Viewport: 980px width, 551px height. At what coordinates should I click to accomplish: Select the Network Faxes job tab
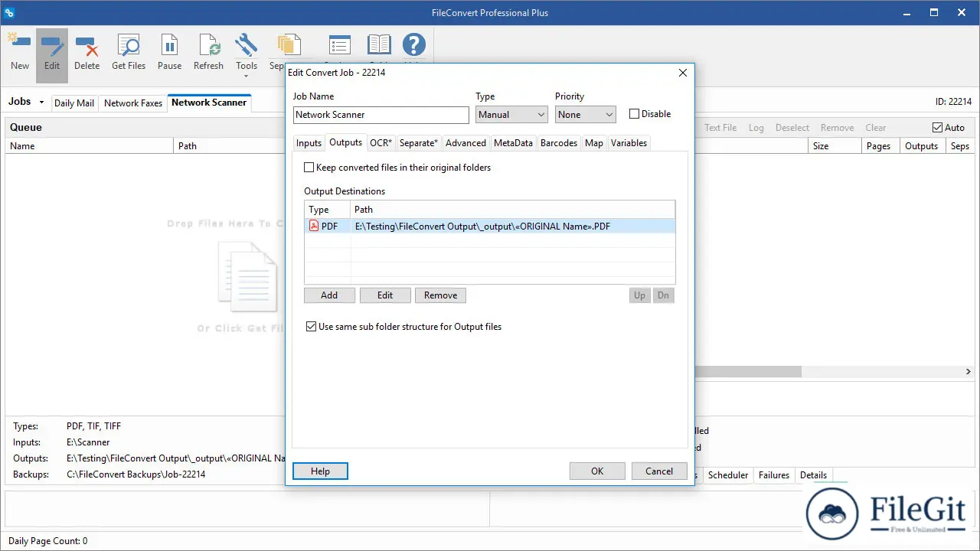pos(133,103)
